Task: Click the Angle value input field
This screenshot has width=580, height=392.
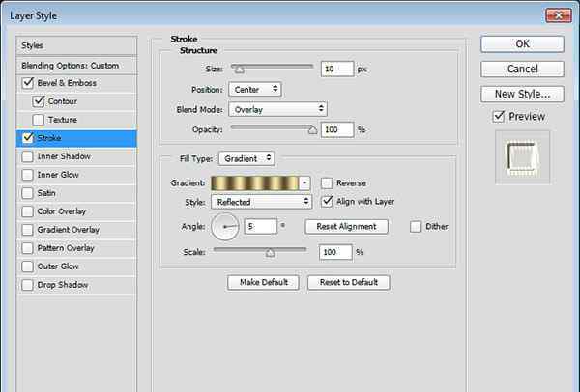Action: (x=261, y=227)
